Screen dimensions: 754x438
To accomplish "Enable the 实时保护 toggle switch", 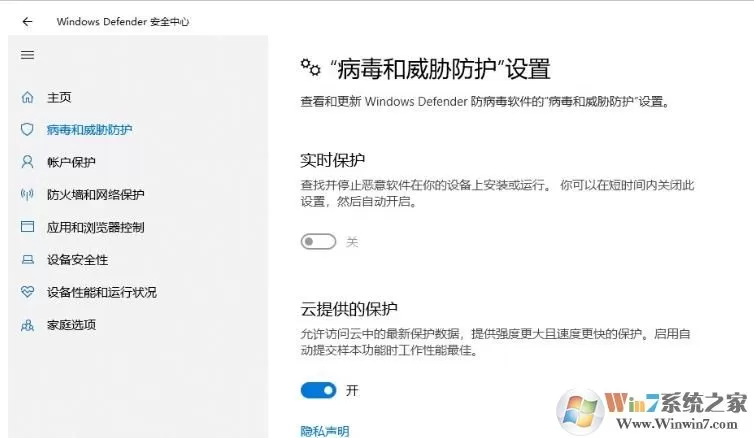I will tap(318, 241).
